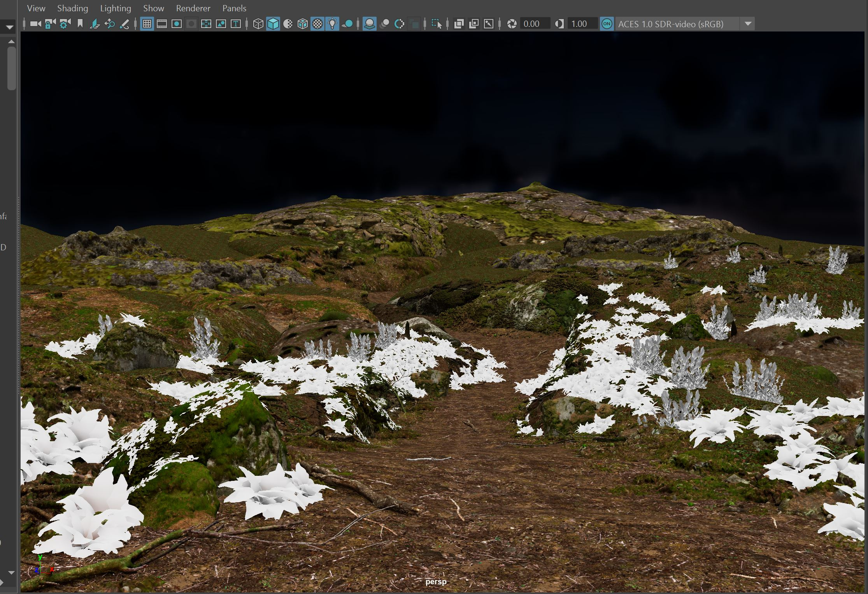Click the Gamma value field 1.00
This screenshot has width=868, height=594.
pyautogui.click(x=582, y=24)
